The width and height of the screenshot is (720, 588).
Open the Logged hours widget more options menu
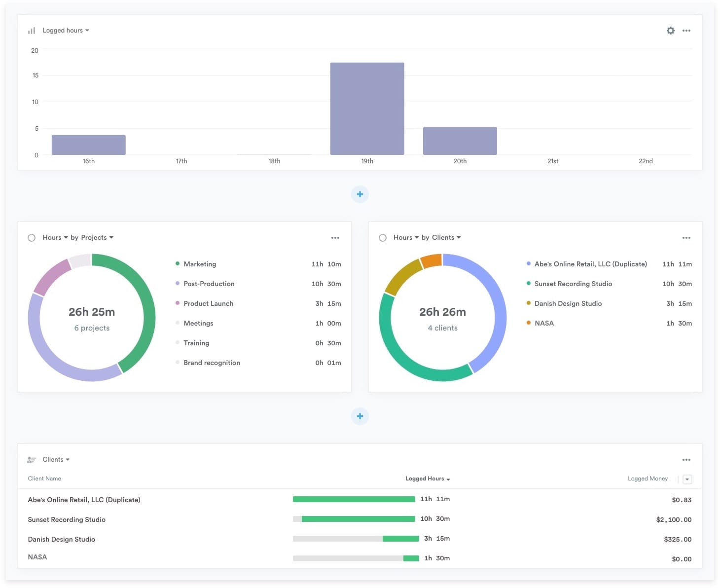[x=686, y=31]
